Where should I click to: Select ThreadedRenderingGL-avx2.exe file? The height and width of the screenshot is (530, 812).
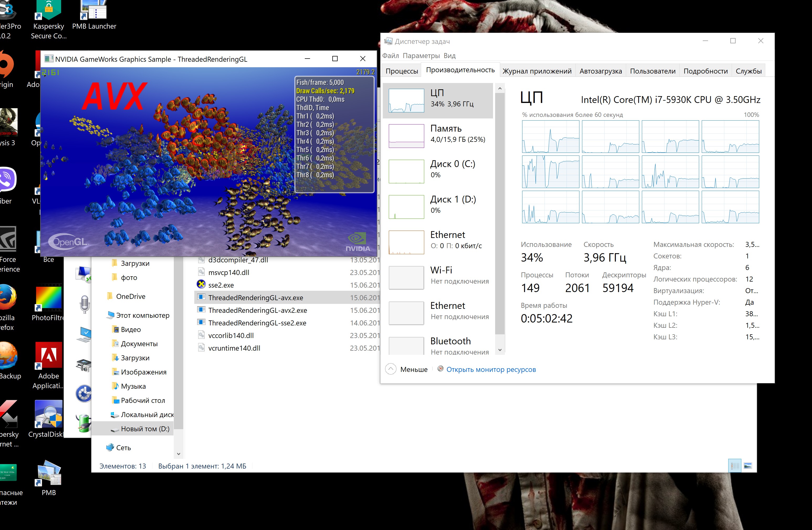pos(257,310)
